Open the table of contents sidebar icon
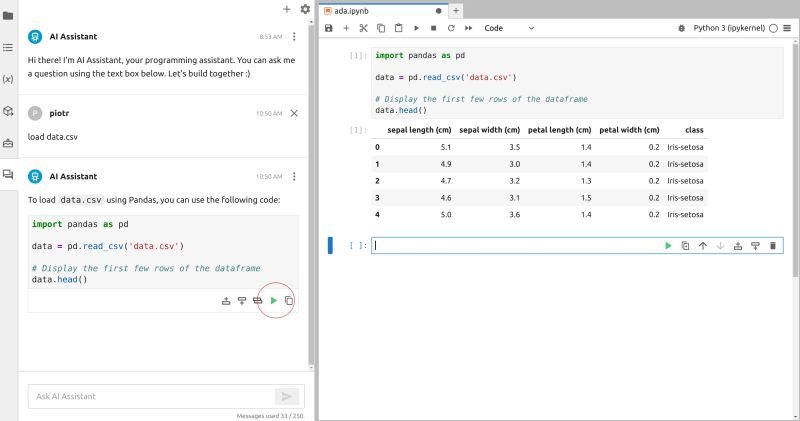Viewport: 800px width, 421px height. [8, 47]
